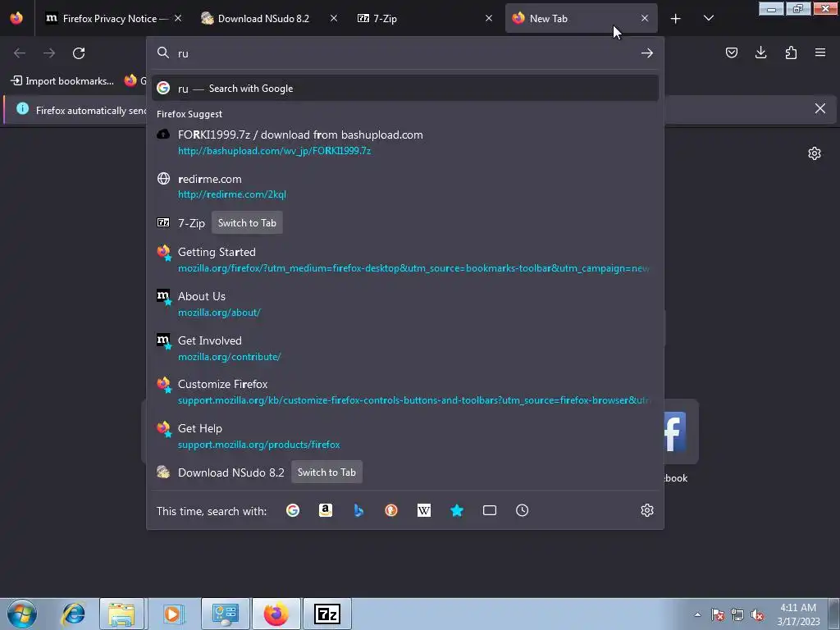The width and height of the screenshot is (840, 630).
Task: Close the Firefox Privacy Notice tab
Action: coord(178,18)
